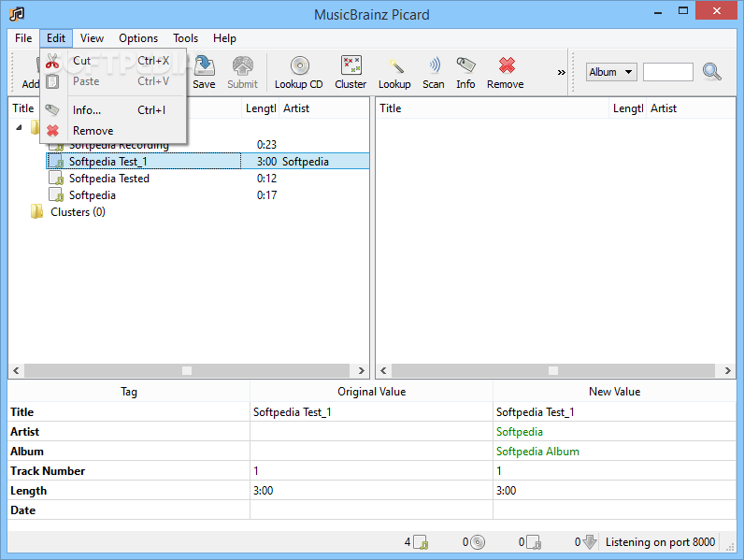This screenshot has width=744, height=560.
Task: Click the 0:12 length of Softpedia Tested
Action: [x=266, y=179]
